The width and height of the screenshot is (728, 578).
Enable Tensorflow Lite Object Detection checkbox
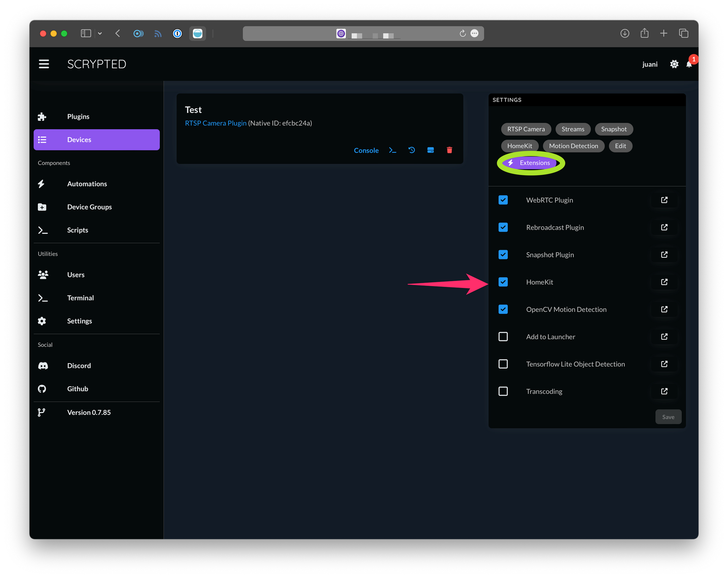pyautogui.click(x=503, y=364)
